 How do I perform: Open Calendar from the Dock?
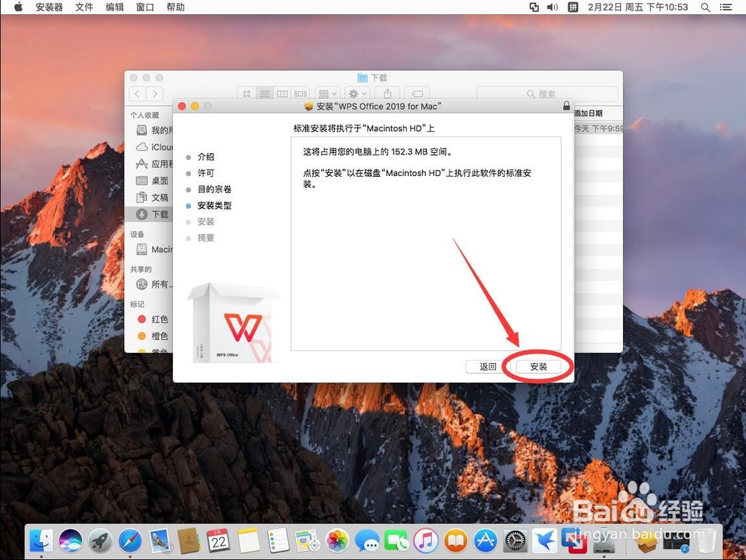(219, 541)
